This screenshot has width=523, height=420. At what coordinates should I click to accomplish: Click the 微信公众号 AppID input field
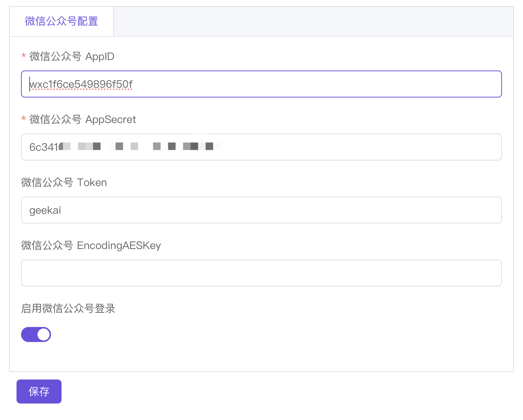(x=261, y=84)
